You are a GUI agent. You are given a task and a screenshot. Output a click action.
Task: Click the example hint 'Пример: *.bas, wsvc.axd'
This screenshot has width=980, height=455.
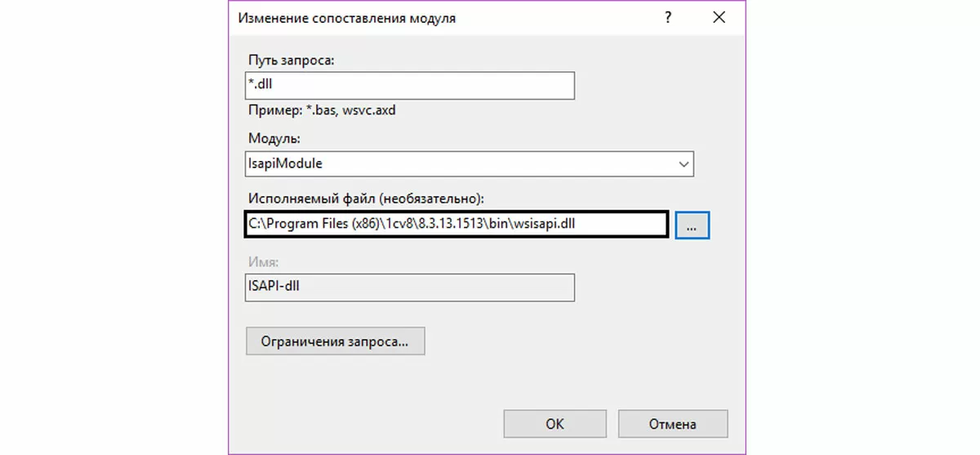(x=321, y=109)
